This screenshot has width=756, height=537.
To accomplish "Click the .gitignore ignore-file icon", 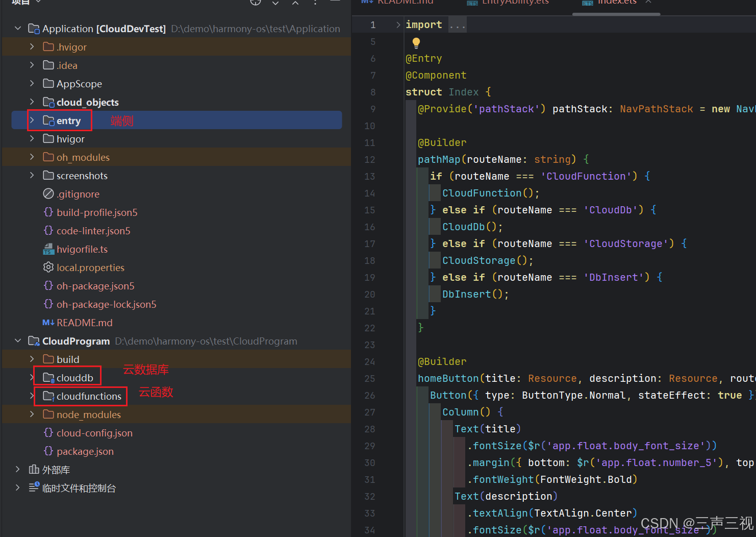I will tap(48, 194).
